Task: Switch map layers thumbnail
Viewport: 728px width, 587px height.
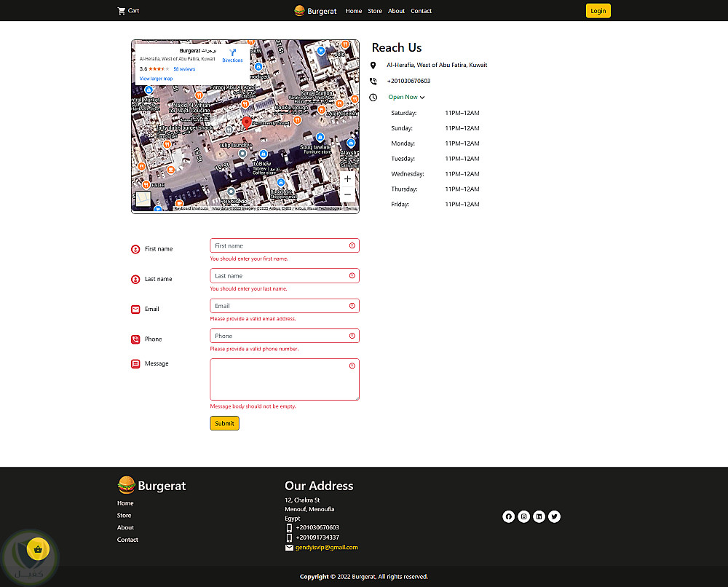Action: [143, 199]
